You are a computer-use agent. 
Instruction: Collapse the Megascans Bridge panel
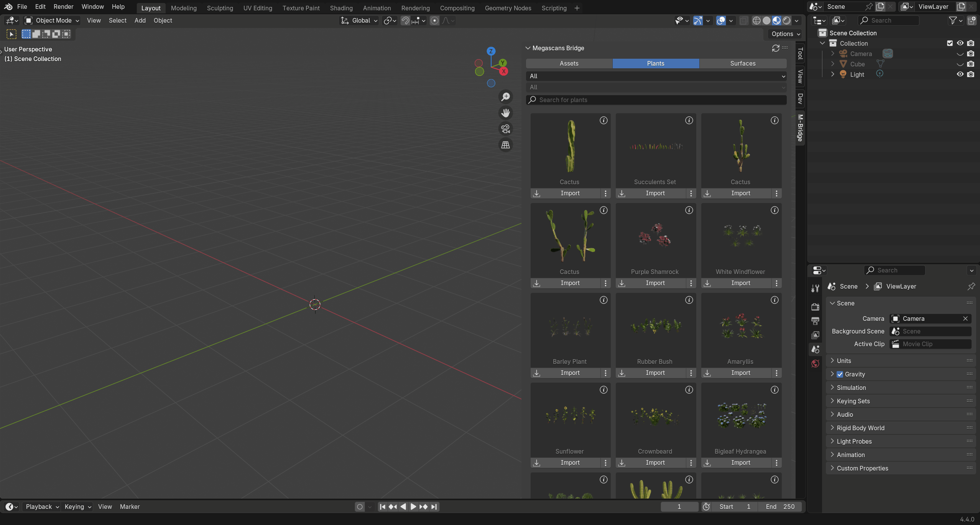click(528, 48)
